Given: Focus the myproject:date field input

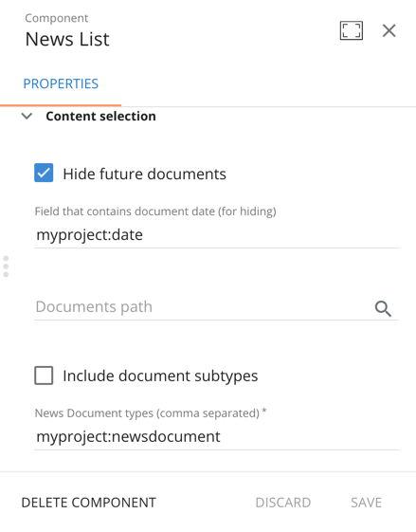Looking at the screenshot, I should 216,235.
